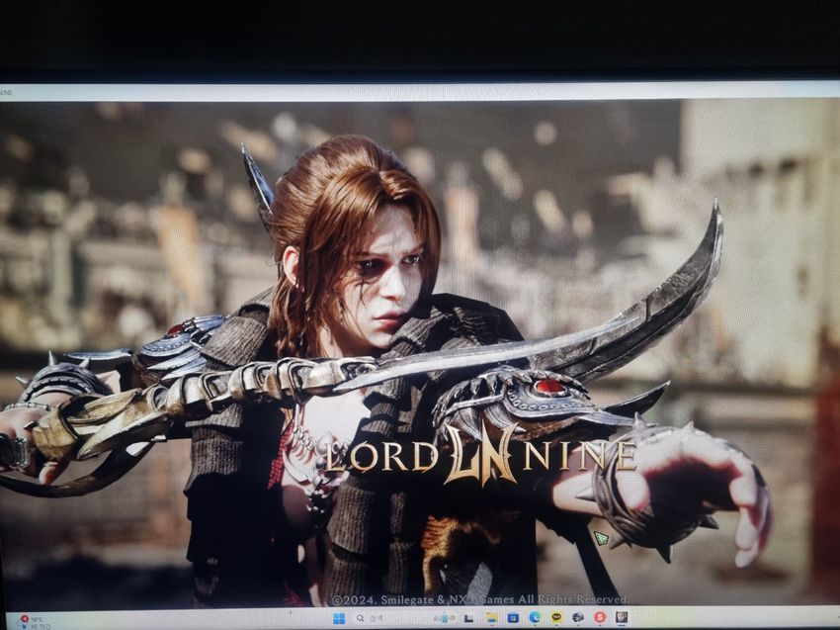Open KakaoTalk from the taskbar
The height and width of the screenshot is (630, 840).
pos(556,618)
